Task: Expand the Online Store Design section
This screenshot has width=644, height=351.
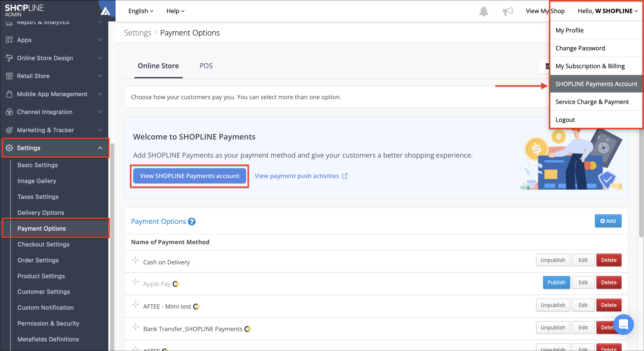Action: (100, 58)
